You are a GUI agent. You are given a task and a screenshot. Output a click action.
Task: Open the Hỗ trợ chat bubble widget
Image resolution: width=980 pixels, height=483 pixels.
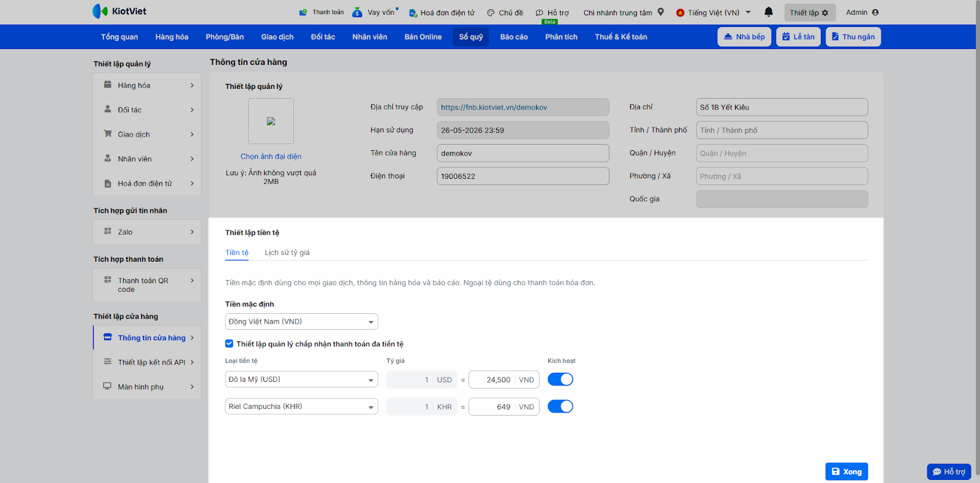tap(949, 471)
